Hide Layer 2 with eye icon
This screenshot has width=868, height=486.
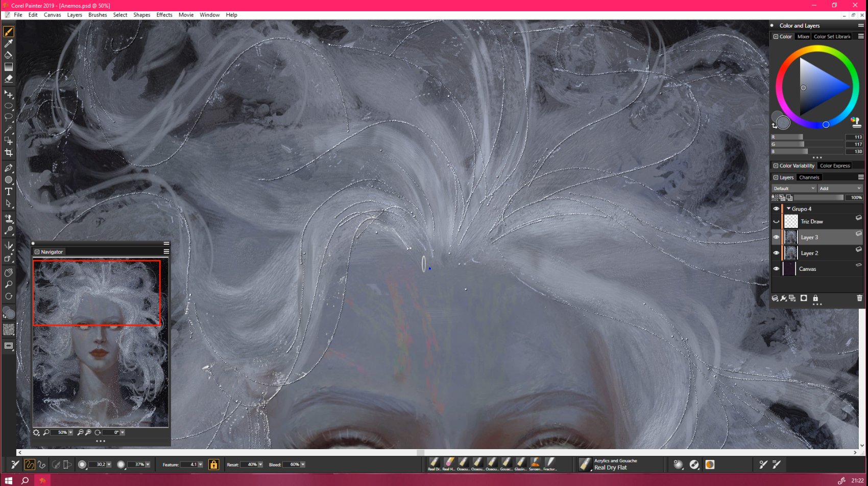tap(776, 253)
